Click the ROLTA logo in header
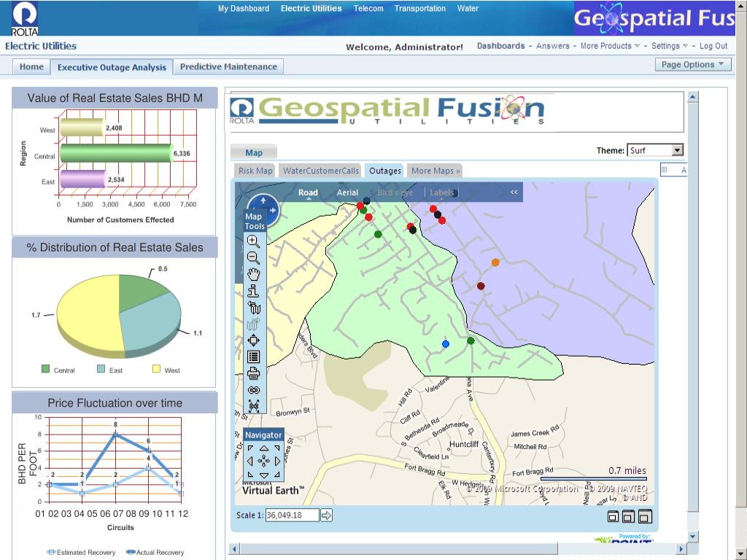747x560 pixels. click(x=24, y=18)
